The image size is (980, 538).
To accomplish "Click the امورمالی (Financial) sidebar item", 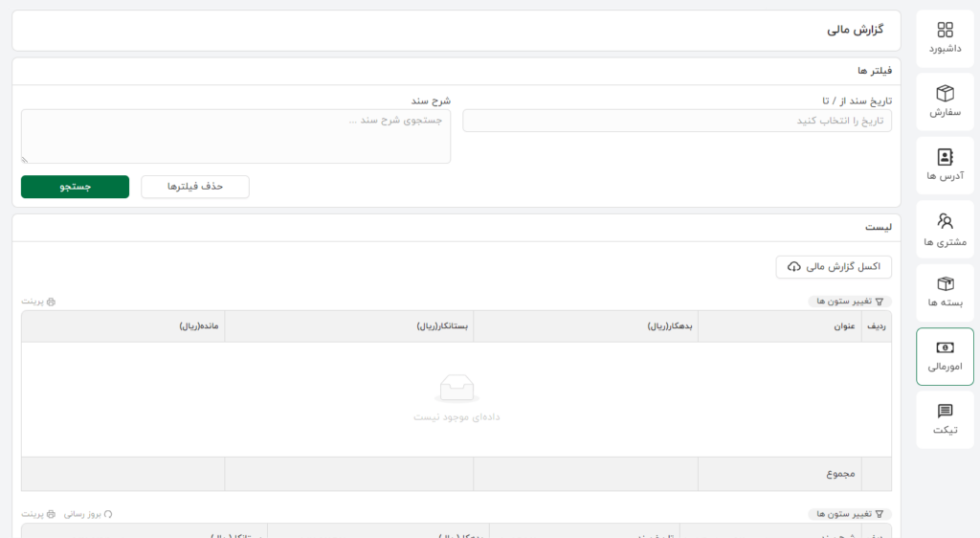I will click(945, 356).
